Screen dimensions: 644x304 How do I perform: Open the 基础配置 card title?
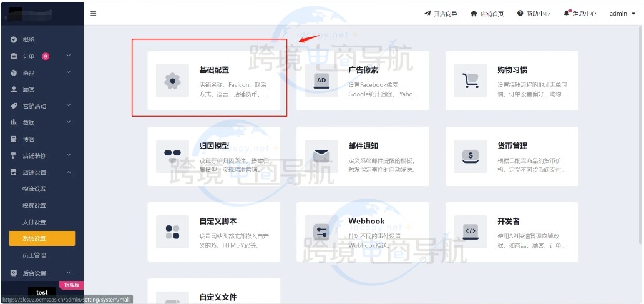coord(215,70)
